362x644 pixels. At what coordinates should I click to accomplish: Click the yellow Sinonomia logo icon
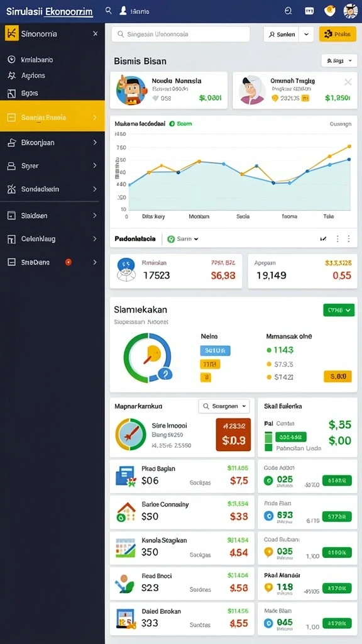pyautogui.click(x=11, y=34)
